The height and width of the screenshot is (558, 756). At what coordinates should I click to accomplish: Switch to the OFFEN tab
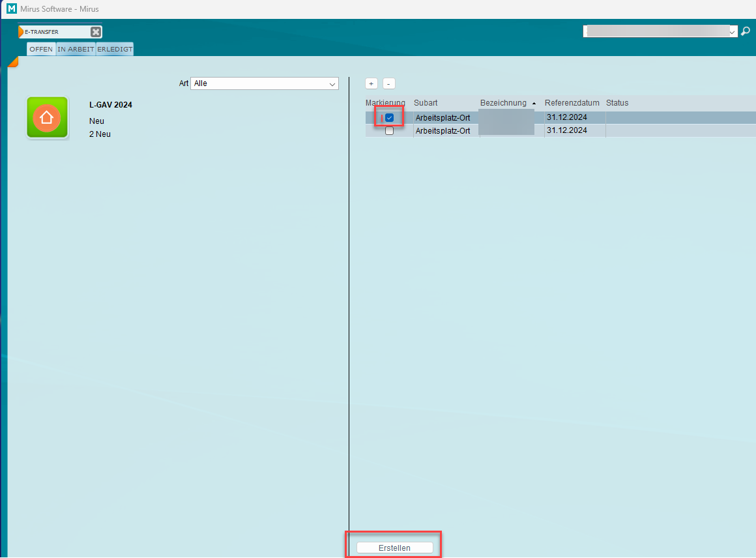[41, 50]
